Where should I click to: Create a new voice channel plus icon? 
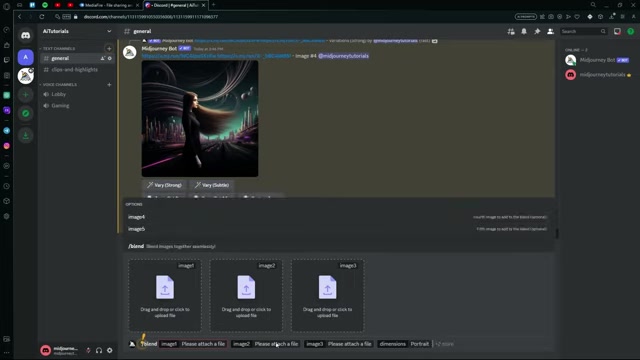pyautogui.click(x=109, y=84)
